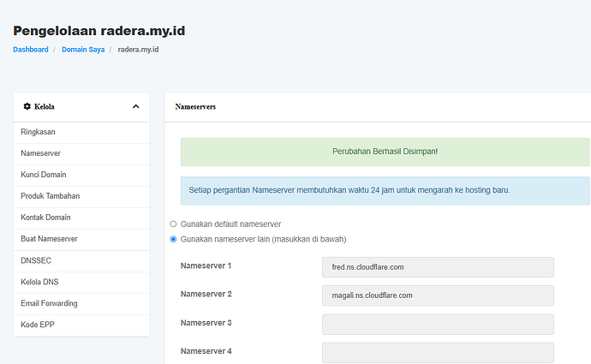Click 'Pengelolaan radera.my.id' page title
The height and width of the screenshot is (364, 591).
[99, 31]
